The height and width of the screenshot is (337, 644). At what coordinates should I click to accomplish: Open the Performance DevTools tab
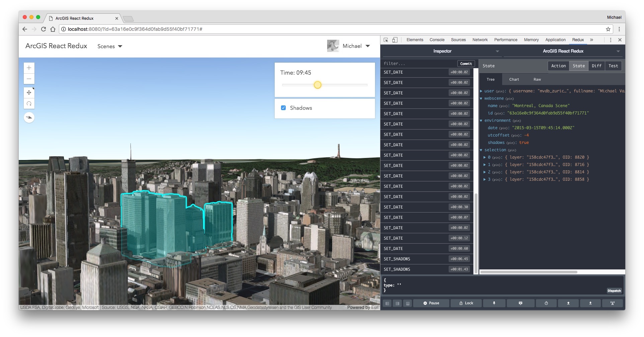(506, 40)
